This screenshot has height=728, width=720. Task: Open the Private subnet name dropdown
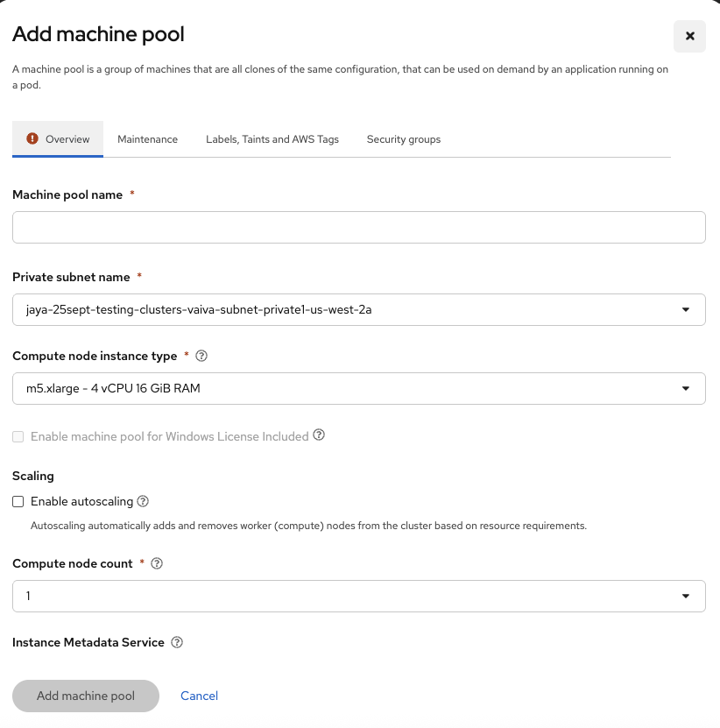[x=358, y=309]
